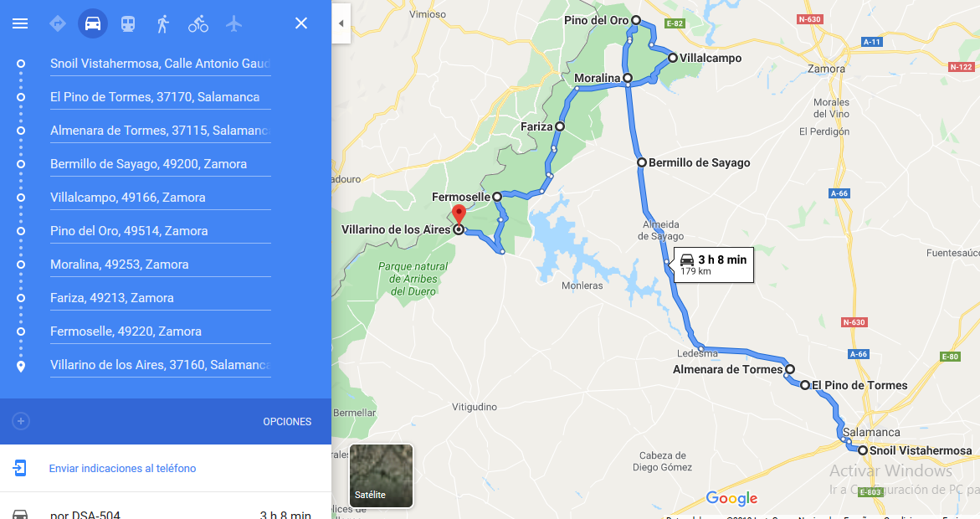Edit the Bermillo de Sayago waypoint

pos(160,164)
